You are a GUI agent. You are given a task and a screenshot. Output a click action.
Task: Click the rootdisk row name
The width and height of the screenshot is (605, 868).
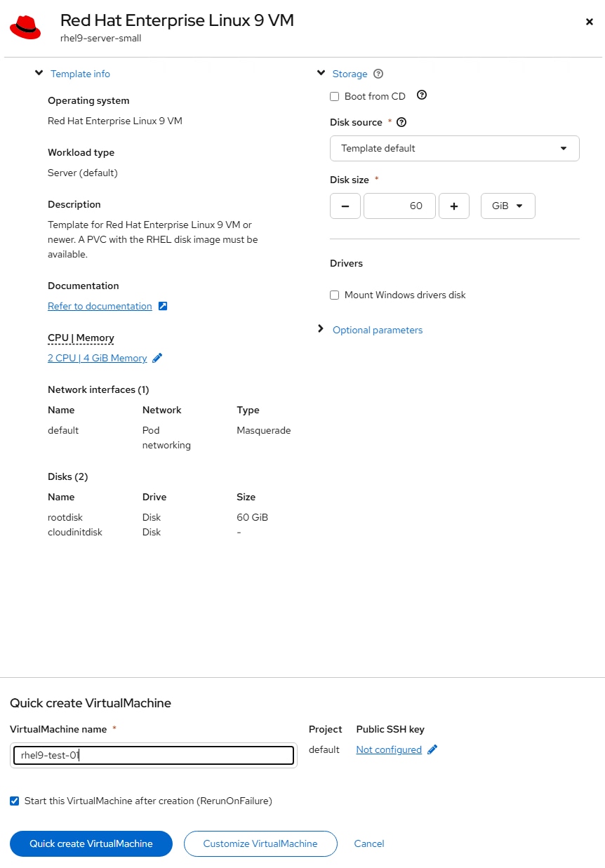65,517
